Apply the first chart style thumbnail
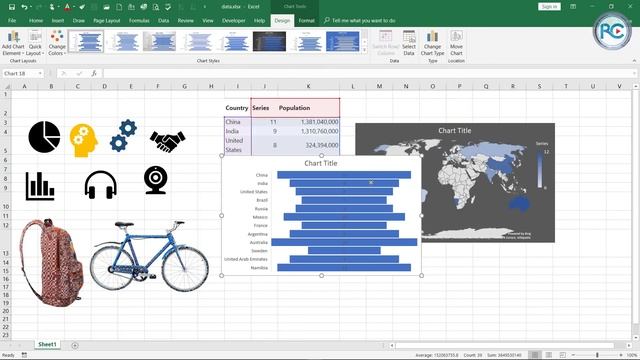The height and width of the screenshot is (360, 640). (x=86, y=41)
